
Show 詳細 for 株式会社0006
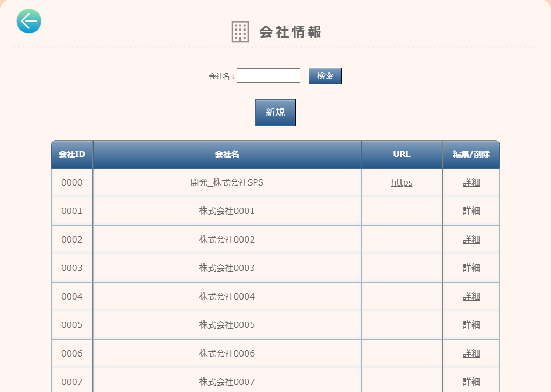click(471, 353)
